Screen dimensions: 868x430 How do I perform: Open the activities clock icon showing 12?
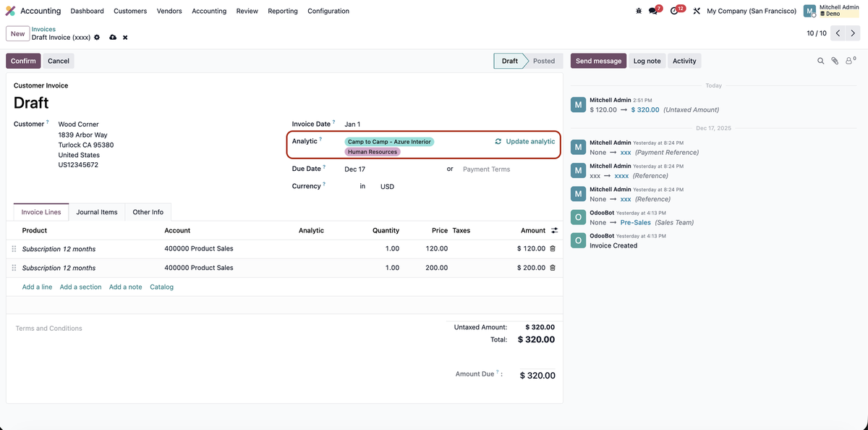(673, 10)
